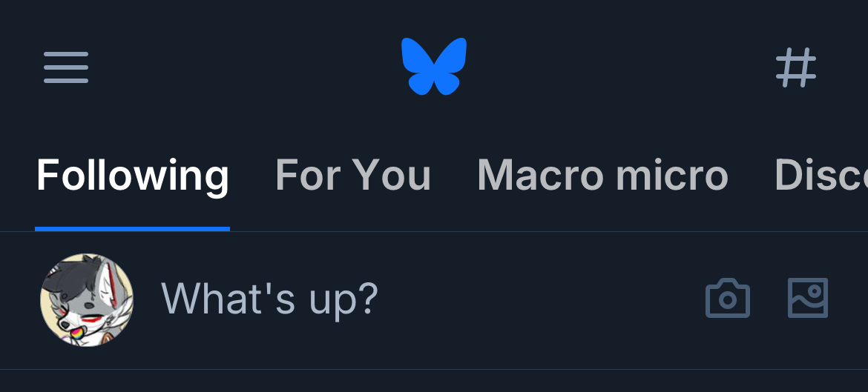
Task: Switch to the For You tab
Action: (x=353, y=176)
